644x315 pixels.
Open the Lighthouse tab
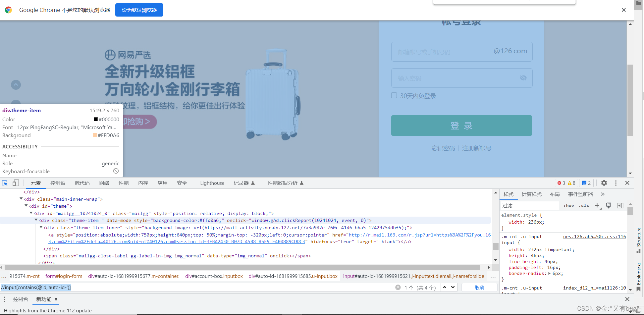click(212, 183)
